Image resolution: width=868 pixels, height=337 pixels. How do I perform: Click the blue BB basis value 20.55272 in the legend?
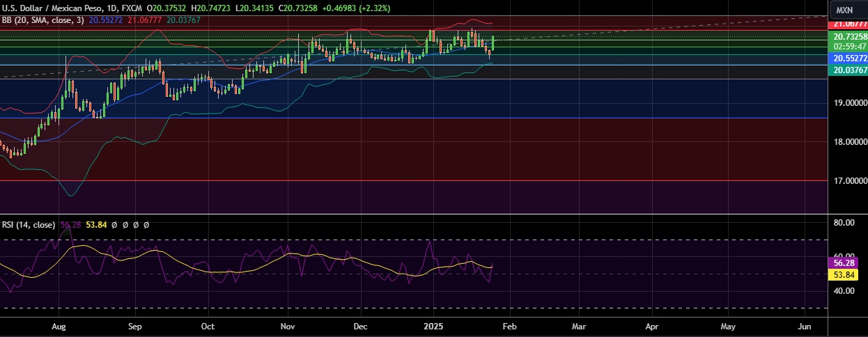pos(104,20)
